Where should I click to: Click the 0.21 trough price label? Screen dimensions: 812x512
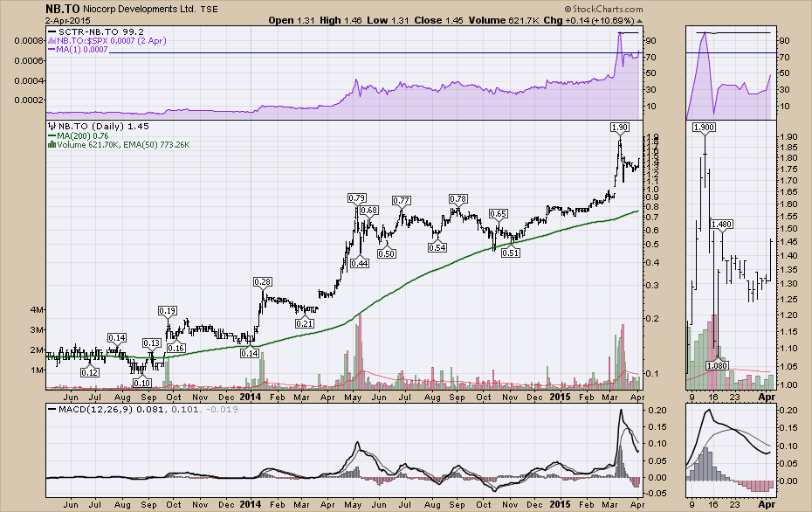pyautogui.click(x=305, y=323)
